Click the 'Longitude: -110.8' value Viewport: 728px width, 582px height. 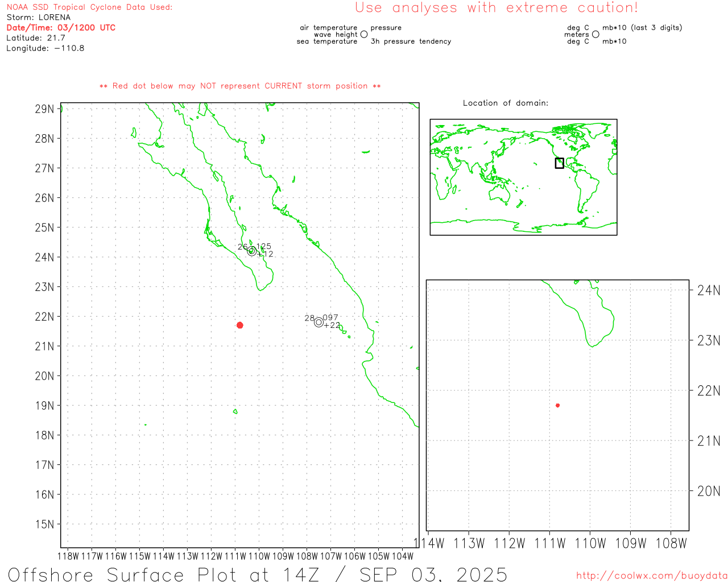[x=45, y=48]
